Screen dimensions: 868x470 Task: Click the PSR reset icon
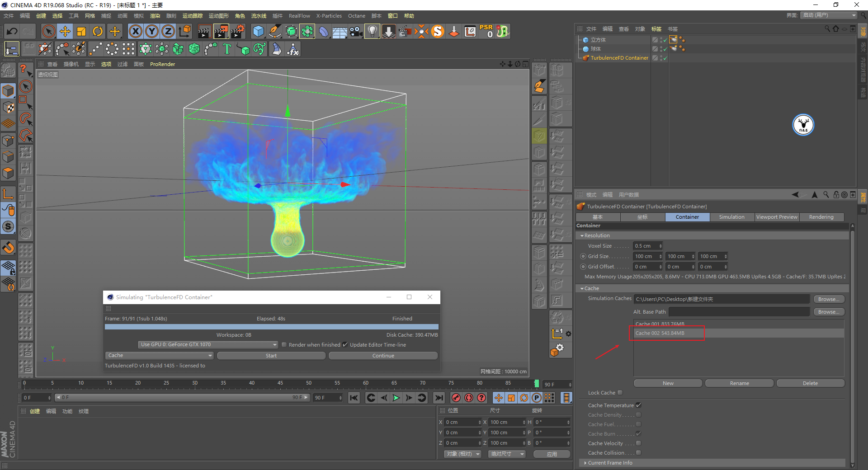[486, 31]
